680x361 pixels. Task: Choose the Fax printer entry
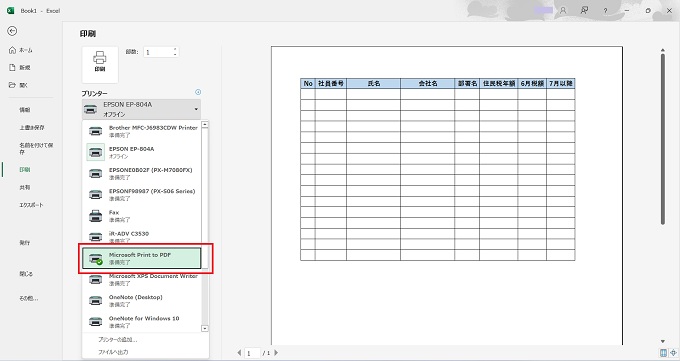[x=142, y=216]
